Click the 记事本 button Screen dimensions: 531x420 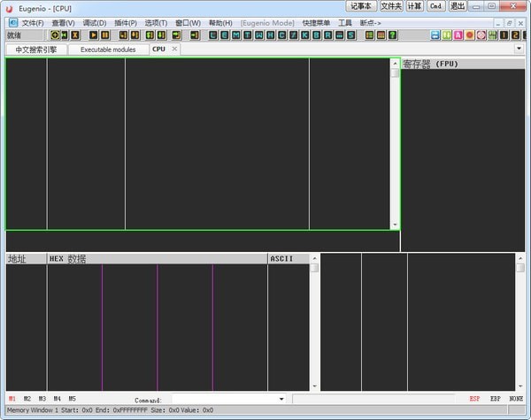360,6
